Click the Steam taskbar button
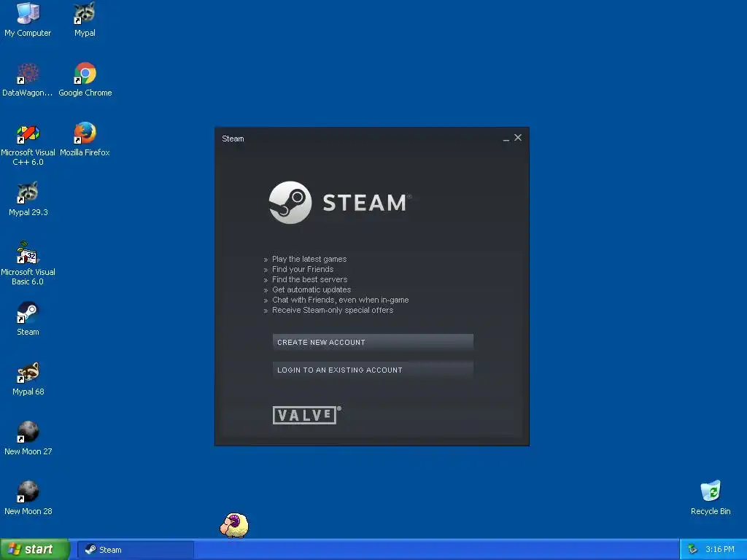The width and height of the screenshot is (747, 560). click(x=136, y=550)
